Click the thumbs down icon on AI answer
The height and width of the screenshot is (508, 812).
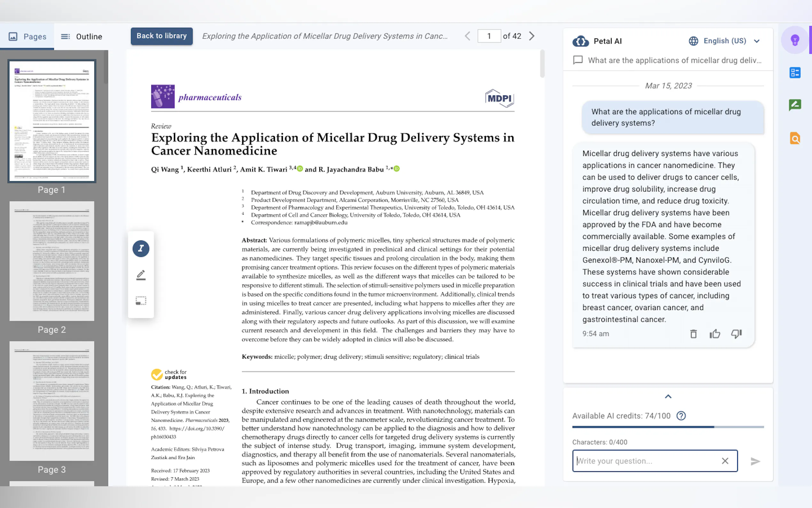coord(736,334)
